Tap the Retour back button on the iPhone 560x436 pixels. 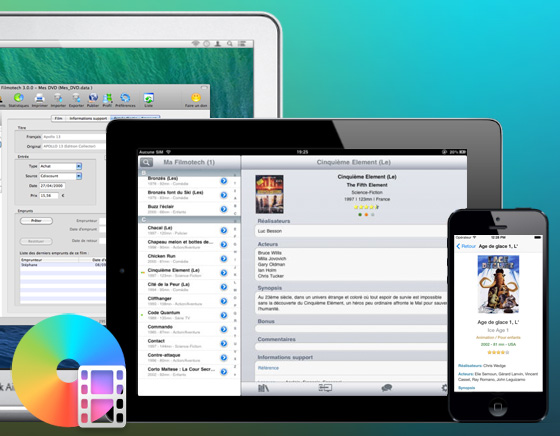click(x=466, y=246)
